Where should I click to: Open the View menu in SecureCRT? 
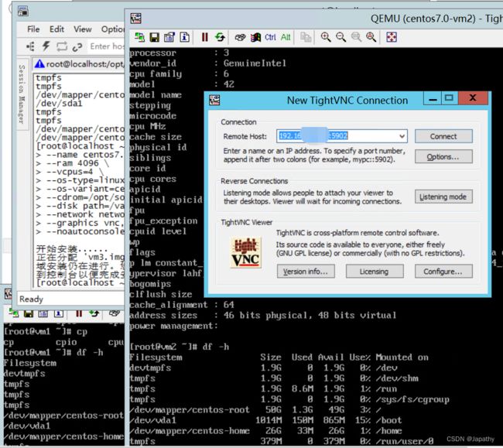83,29
